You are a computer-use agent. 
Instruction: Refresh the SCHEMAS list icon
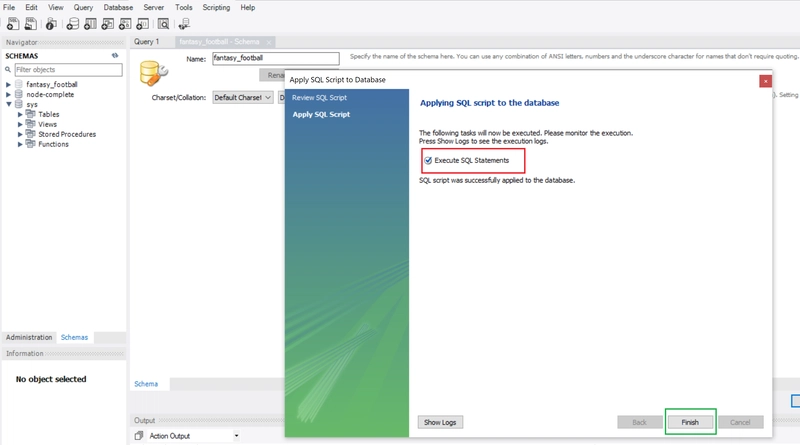[115, 56]
